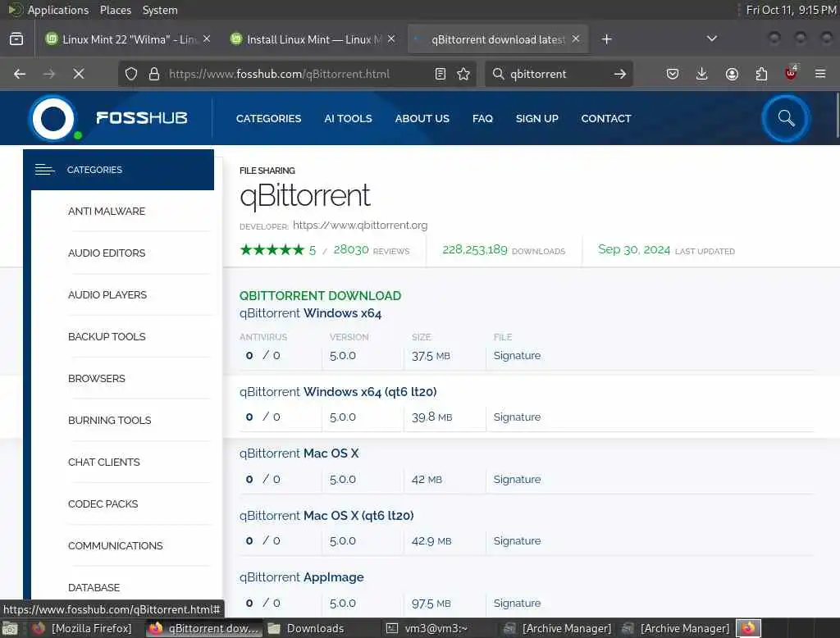Image resolution: width=840 pixels, height=638 pixels.
Task: Open Signature for the Windows x64 37.5 MB file
Action: pyautogui.click(x=517, y=356)
